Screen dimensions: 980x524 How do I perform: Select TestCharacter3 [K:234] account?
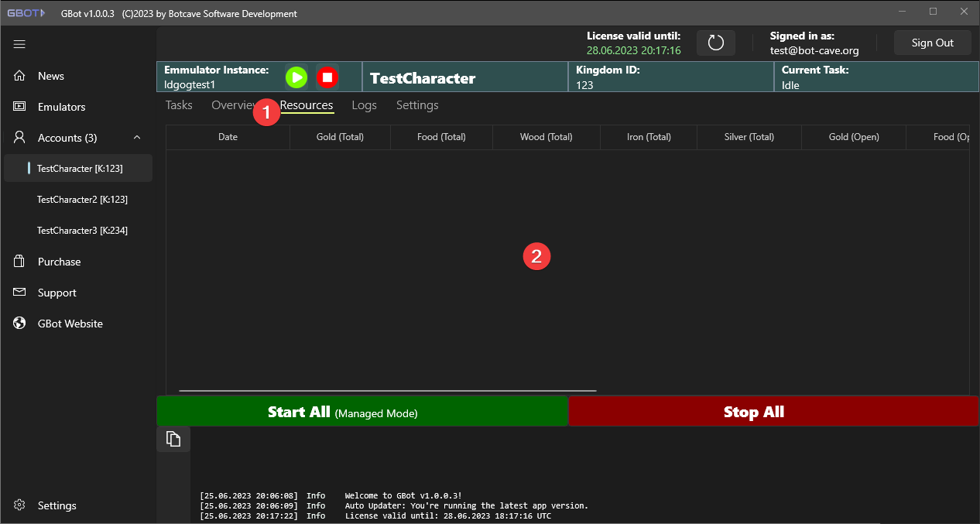click(82, 230)
